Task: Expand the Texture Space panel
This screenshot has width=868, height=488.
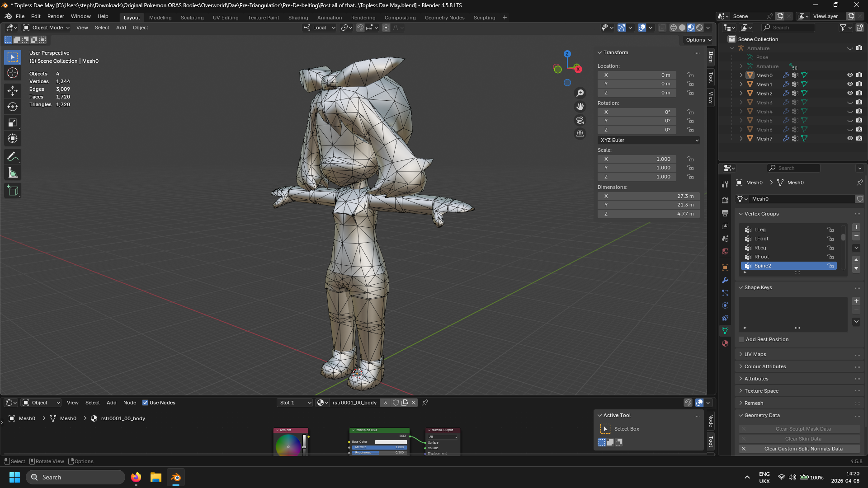Action: point(761,391)
